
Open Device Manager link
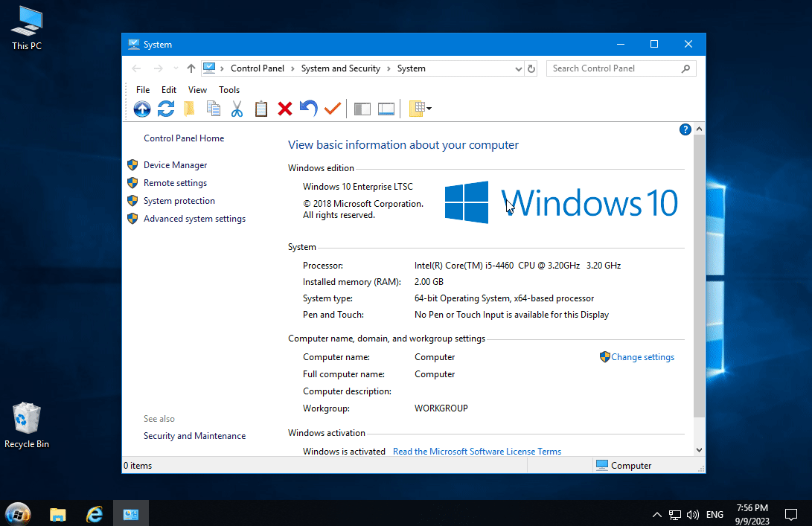click(175, 165)
